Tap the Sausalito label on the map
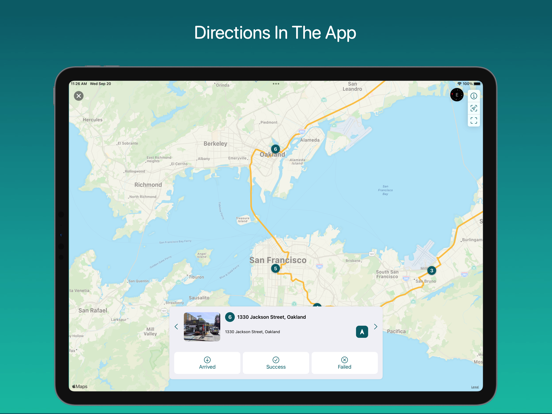 [x=199, y=297]
